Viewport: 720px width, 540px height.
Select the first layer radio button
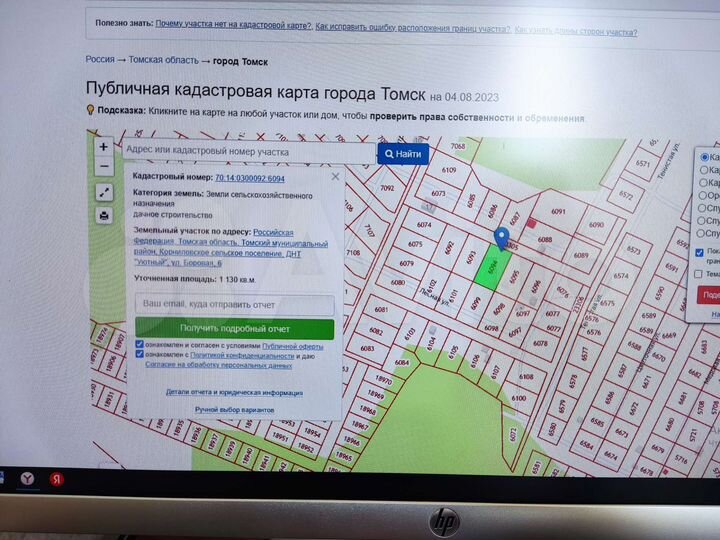pyautogui.click(x=704, y=157)
